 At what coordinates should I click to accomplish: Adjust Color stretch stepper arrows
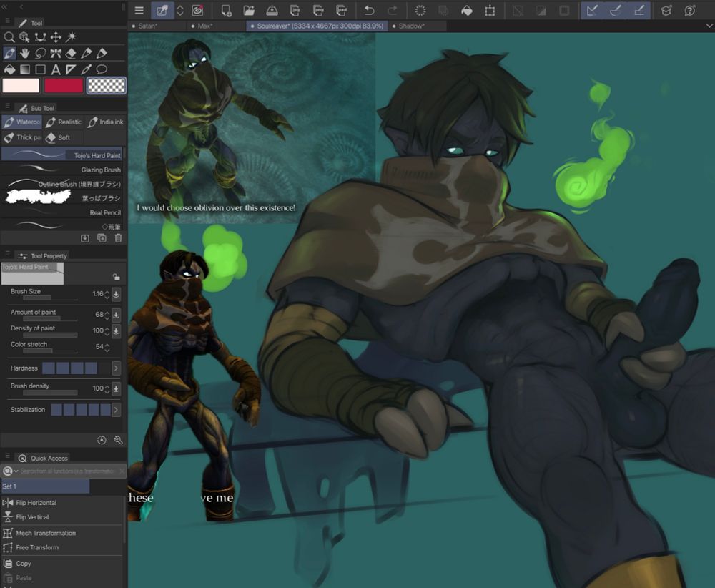(107, 348)
